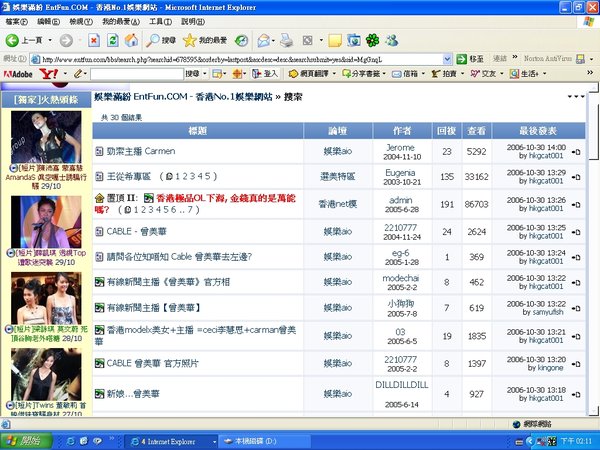Open 交友 dropdown on Yahoo toolbar

coord(502,73)
